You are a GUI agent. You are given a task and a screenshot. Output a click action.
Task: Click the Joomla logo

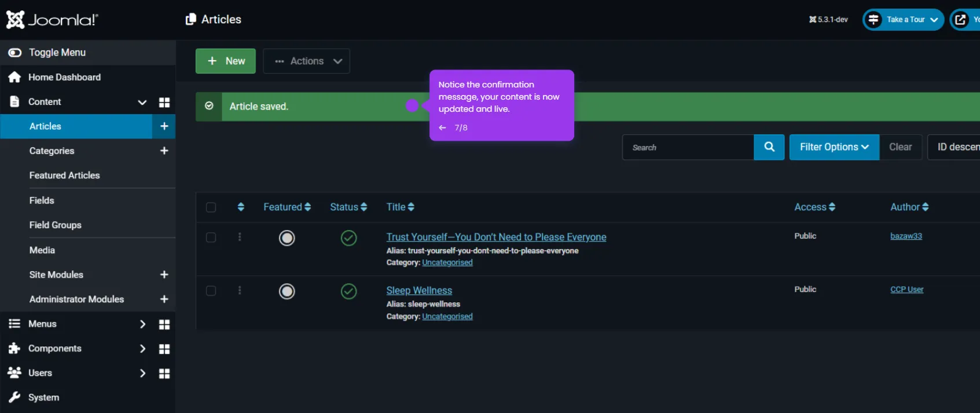[52, 20]
